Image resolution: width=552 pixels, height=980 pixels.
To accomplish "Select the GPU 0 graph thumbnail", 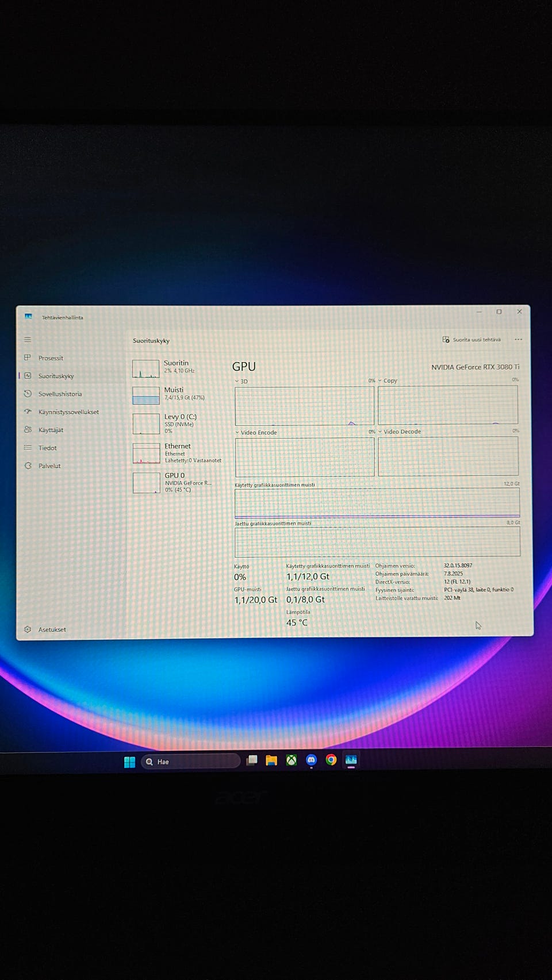I will [146, 483].
